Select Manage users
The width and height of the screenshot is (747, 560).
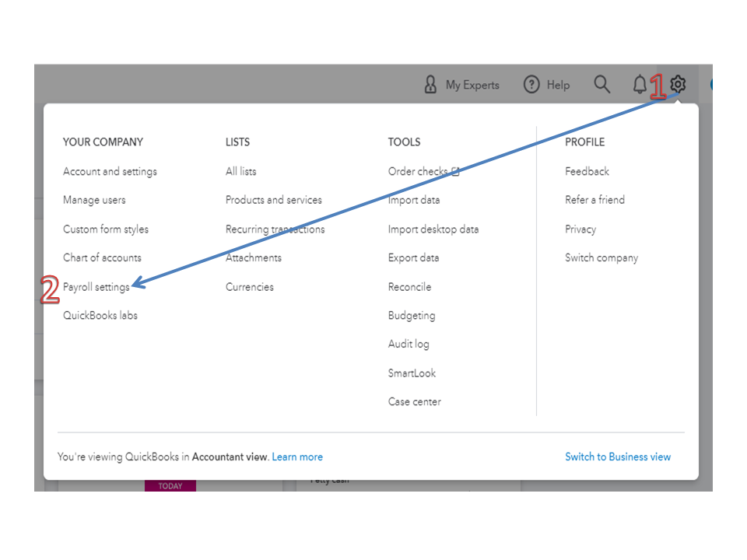tap(94, 200)
